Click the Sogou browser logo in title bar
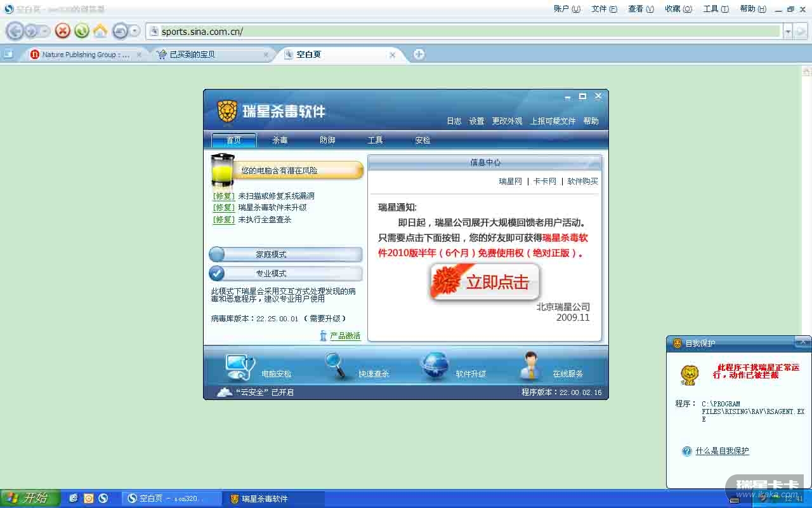812x508 pixels. coord(9,9)
